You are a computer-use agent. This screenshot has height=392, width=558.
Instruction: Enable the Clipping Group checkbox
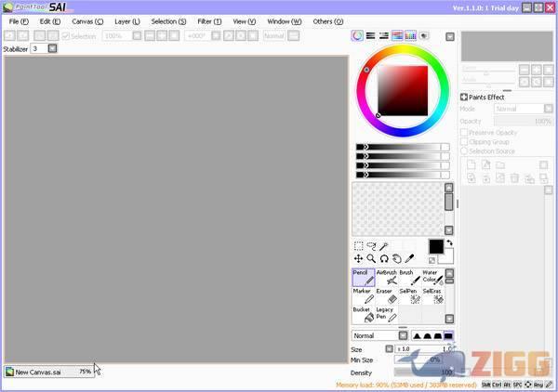(x=465, y=141)
